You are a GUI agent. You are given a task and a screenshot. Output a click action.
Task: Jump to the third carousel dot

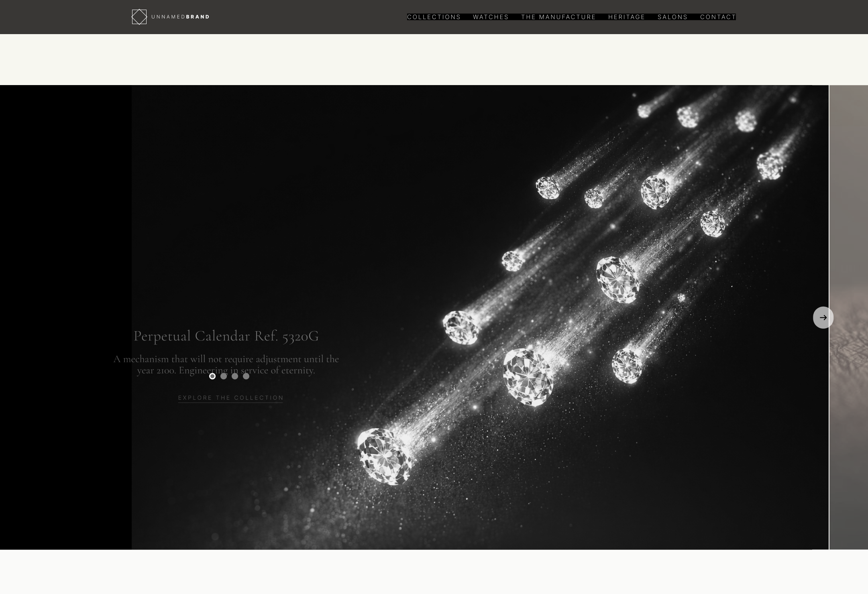pos(235,376)
